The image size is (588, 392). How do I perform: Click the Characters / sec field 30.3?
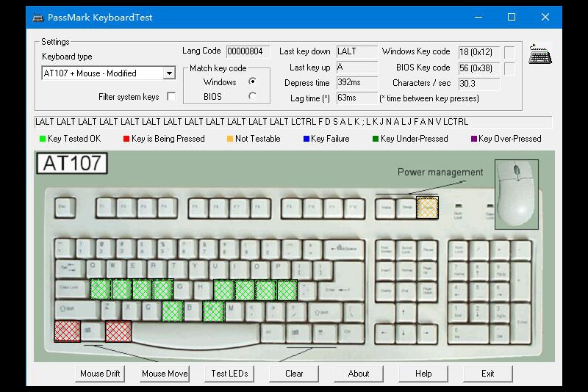pos(479,84)
